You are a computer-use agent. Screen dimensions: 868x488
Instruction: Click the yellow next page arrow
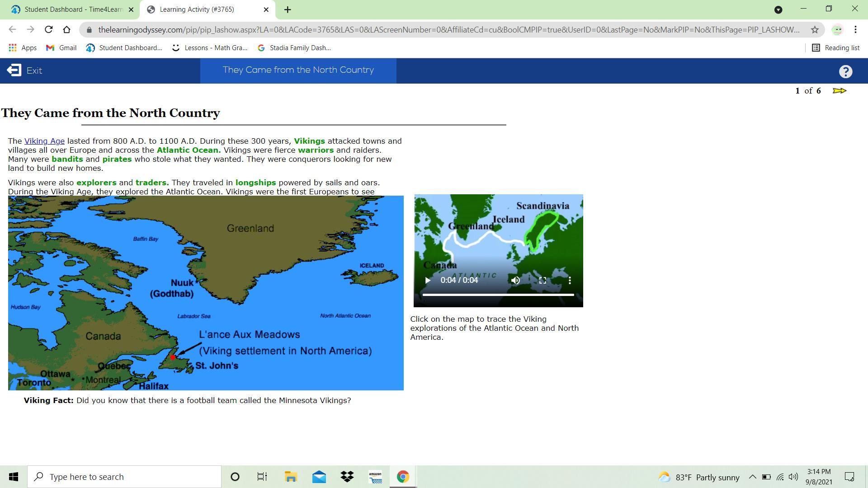pyautogui.click(x=840, y=91)
